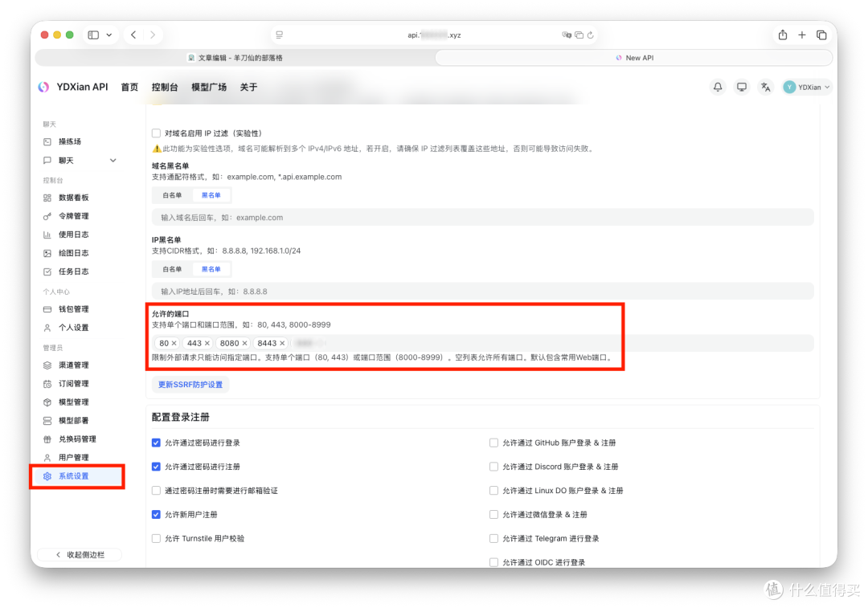
Task: Go to 首页 in top navigation
Action: (x=129, y=87)
